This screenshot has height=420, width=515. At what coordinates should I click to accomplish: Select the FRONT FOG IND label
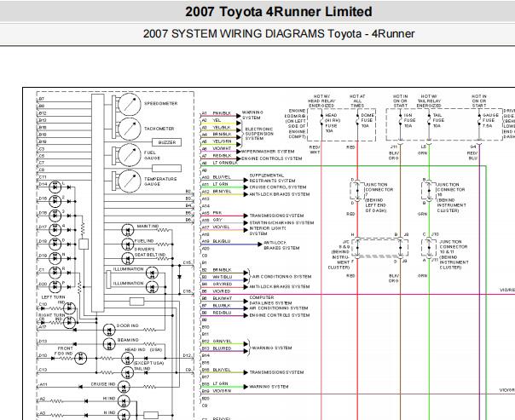click(x=65, y=351)
